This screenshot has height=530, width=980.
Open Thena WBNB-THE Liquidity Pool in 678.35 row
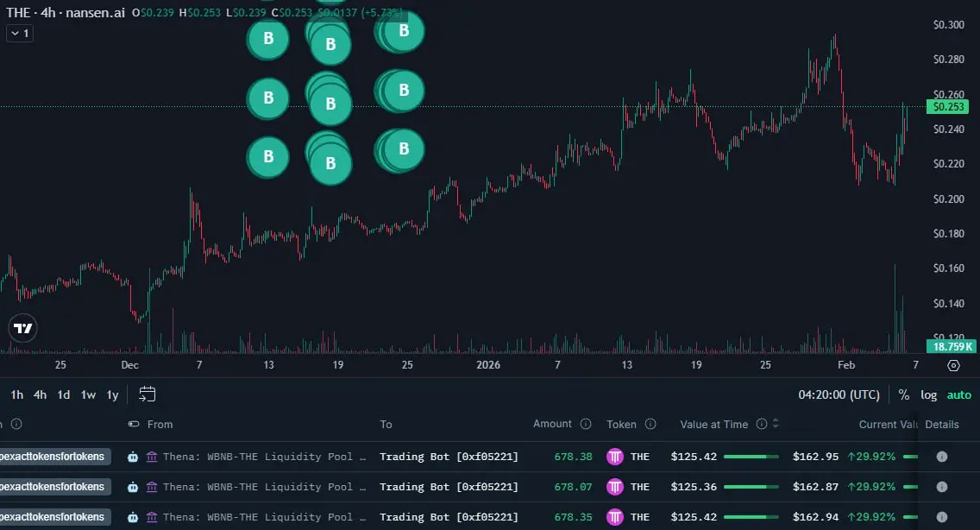[264, 517]
